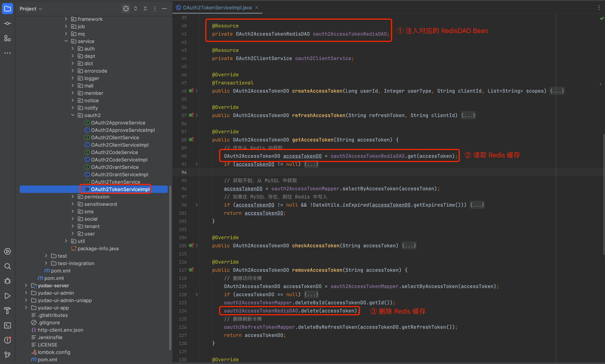605x364 pixels.
Task: Open the Search tool window magnifier icon
Action: (7, 266)
